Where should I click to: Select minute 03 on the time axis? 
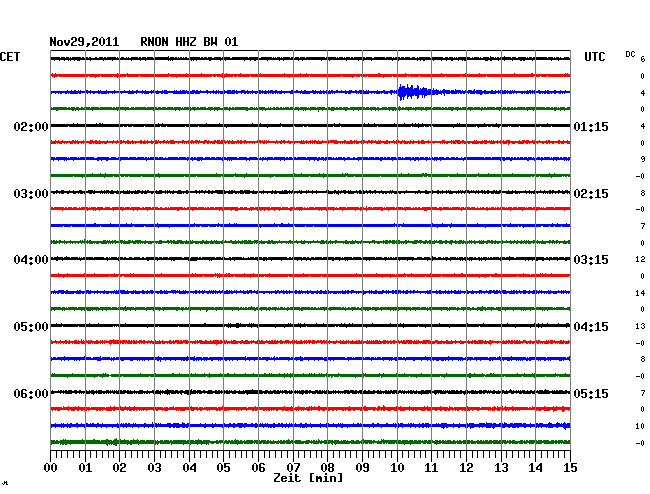click(x=154, y=467)
